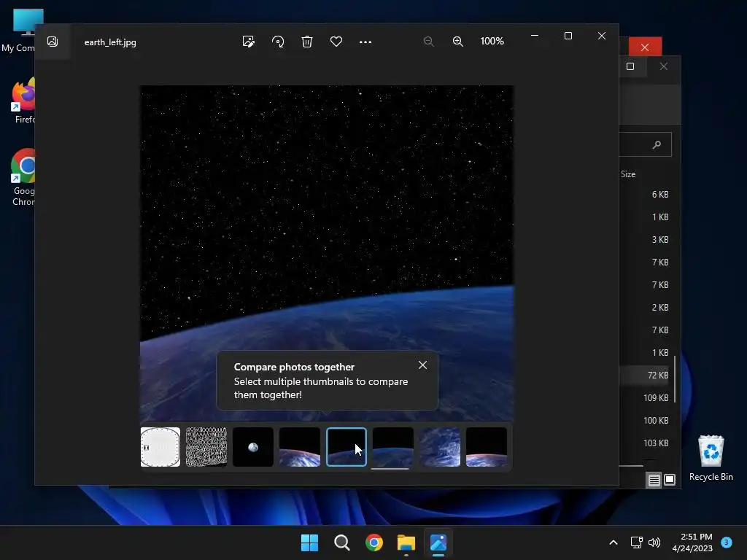
Task: Select the small moon-on-black thumbnail
Action: tap(253, 447)
